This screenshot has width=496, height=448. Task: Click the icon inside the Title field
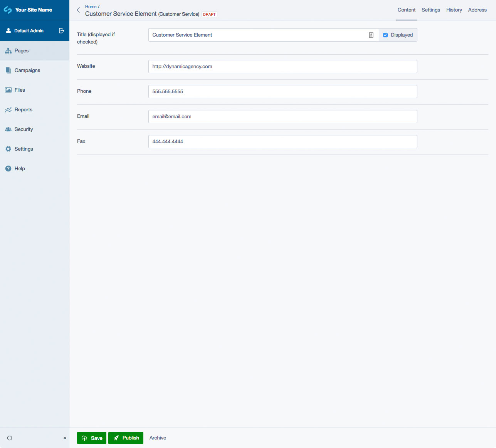pos(371,35)
